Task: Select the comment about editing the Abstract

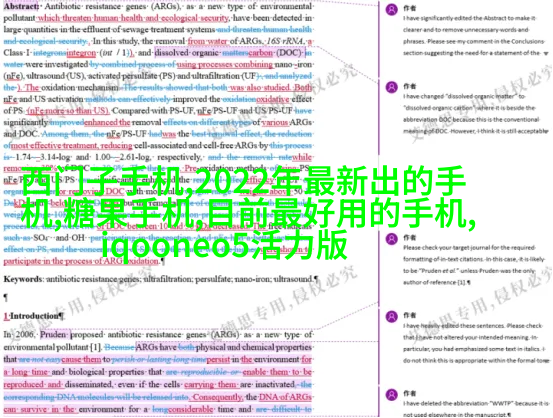Action: (472, 35)
